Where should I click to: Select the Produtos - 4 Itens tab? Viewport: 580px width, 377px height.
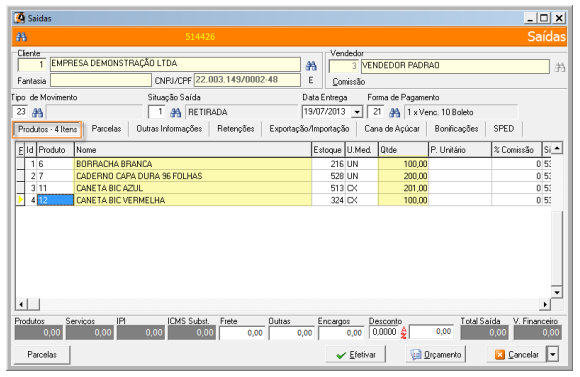(x=47, y=129)
